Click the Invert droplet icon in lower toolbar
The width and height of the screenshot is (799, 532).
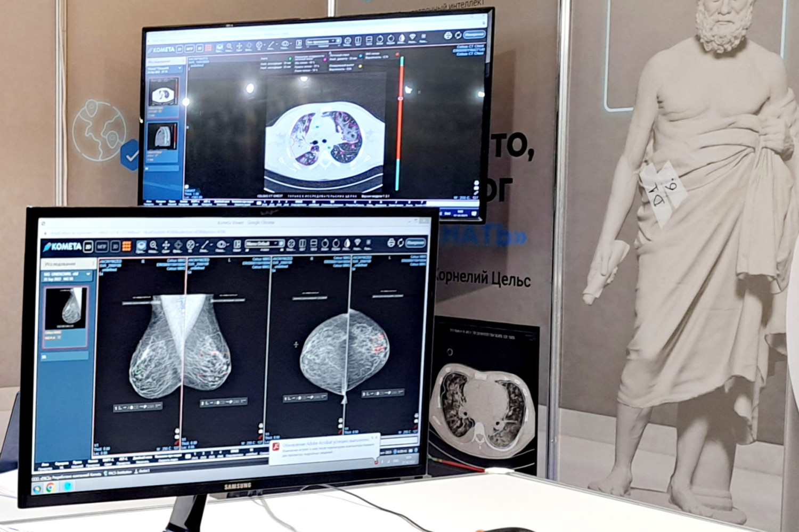347,244
